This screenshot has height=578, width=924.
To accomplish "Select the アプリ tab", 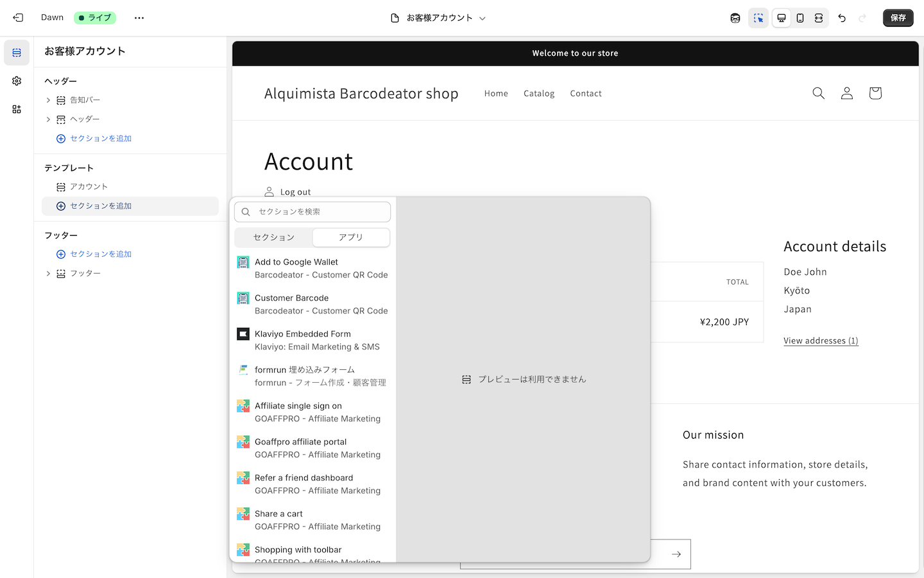I will click(x=351, y=238).
